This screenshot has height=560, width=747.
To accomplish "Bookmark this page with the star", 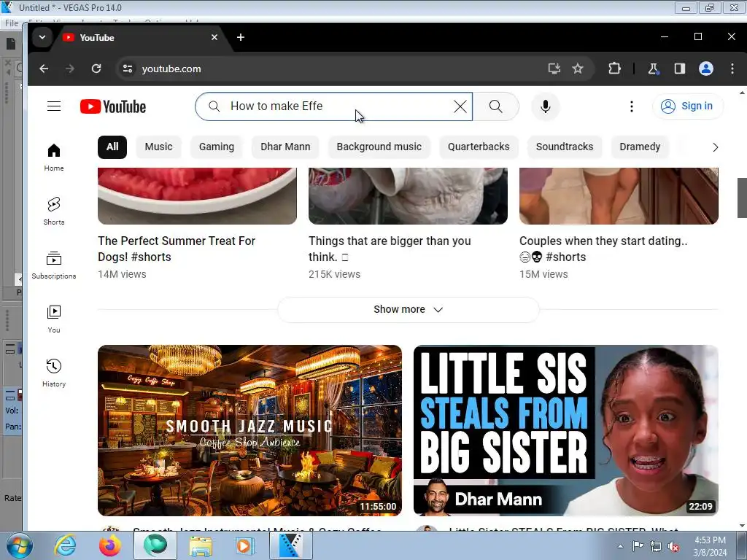I will (578, 69).
